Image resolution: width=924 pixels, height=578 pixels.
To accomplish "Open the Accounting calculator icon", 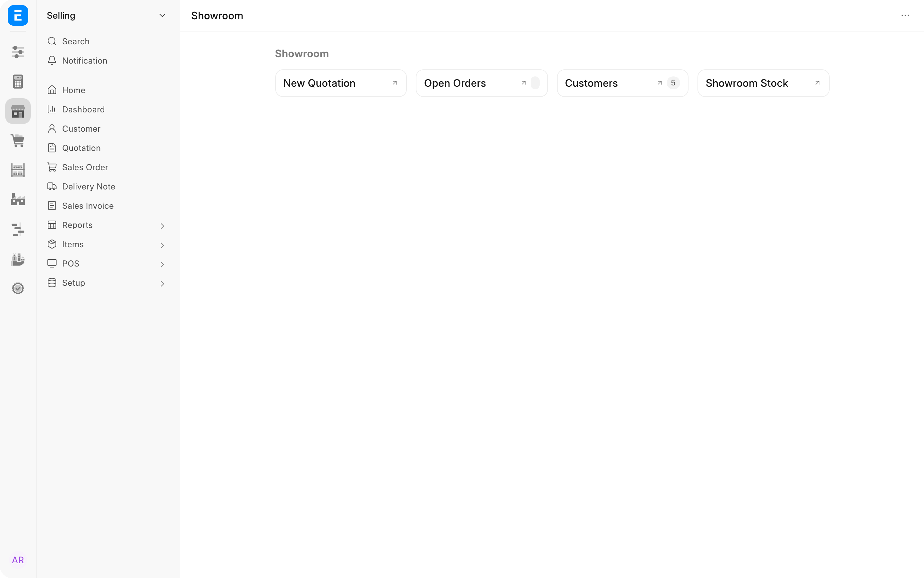I will (x=18, y=82).
